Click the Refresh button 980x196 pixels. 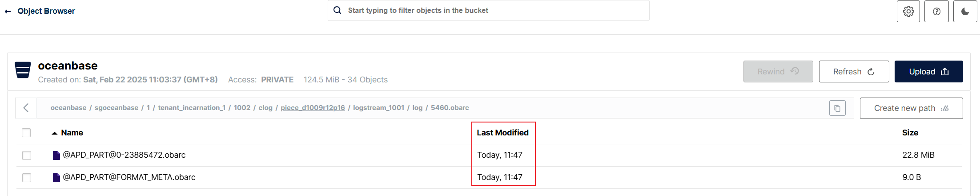pyautogui.click(x=854, y=72)
